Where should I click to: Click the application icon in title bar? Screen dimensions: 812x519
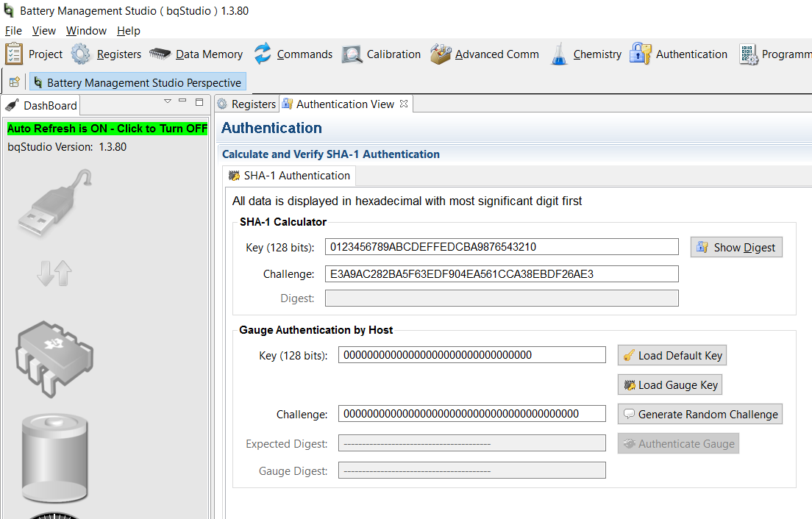(9, 10)
